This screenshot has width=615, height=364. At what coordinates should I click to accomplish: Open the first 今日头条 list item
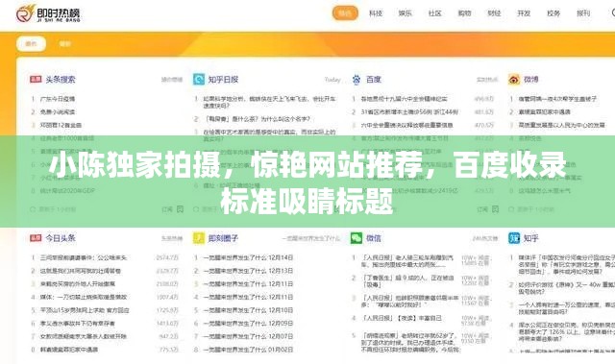[84, 257]
